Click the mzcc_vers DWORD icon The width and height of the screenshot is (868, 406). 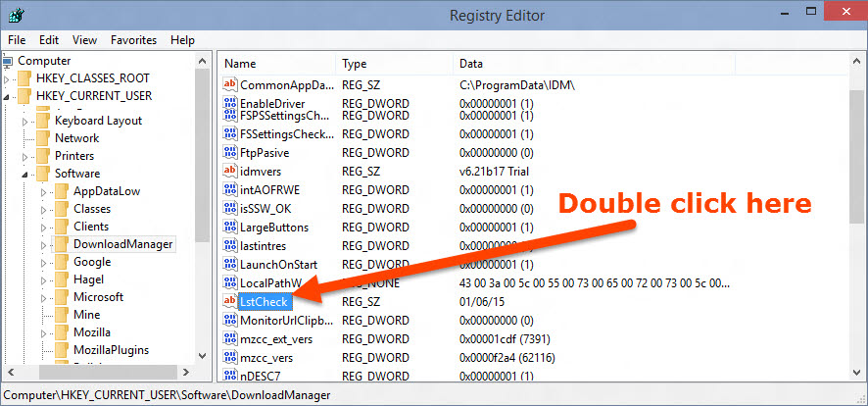click(230, 358)
